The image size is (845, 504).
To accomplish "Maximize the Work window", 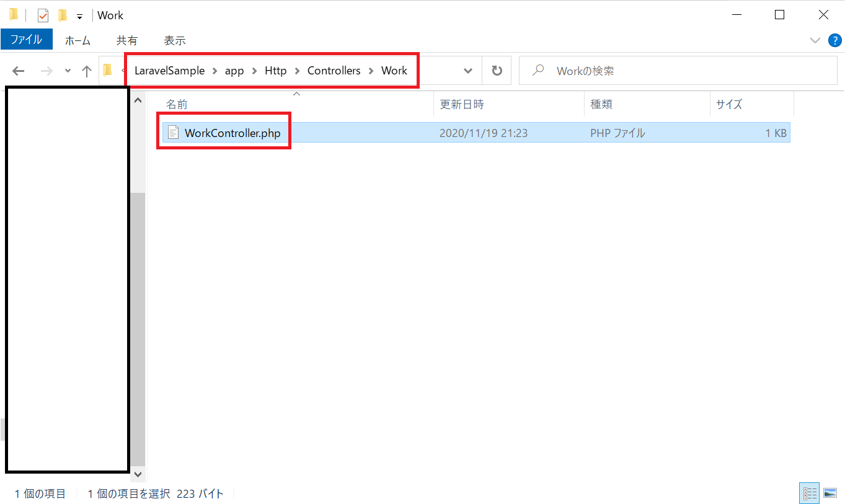I will click(780, 15).
